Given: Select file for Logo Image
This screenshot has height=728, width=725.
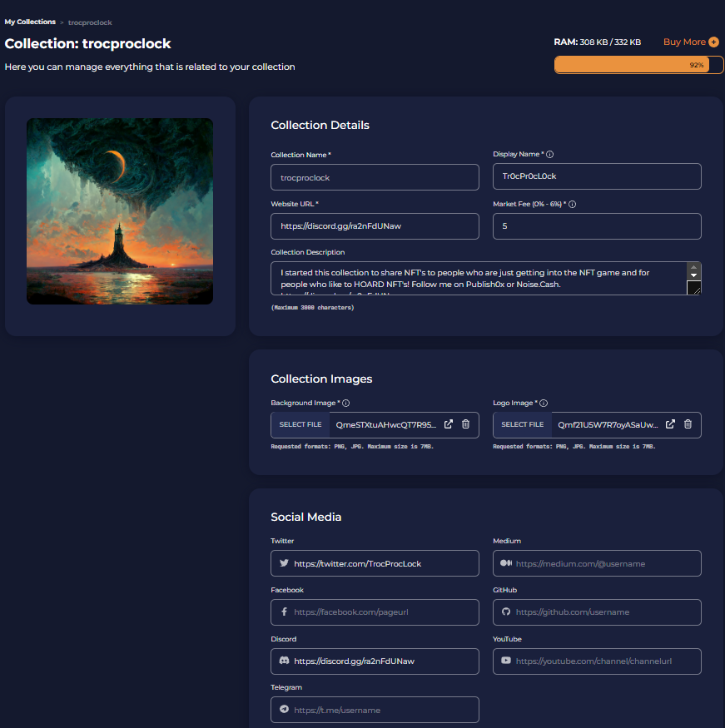Looking at the screenshot, I should tap(523, 425).
